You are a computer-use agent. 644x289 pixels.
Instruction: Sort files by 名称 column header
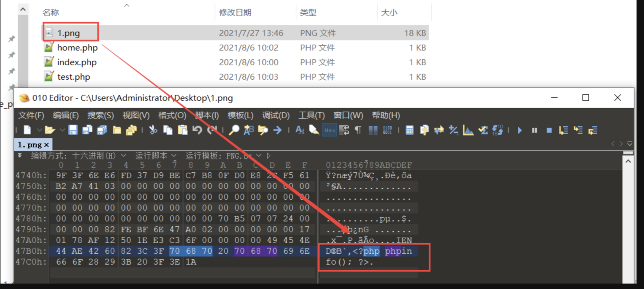(x=50, y=13)
